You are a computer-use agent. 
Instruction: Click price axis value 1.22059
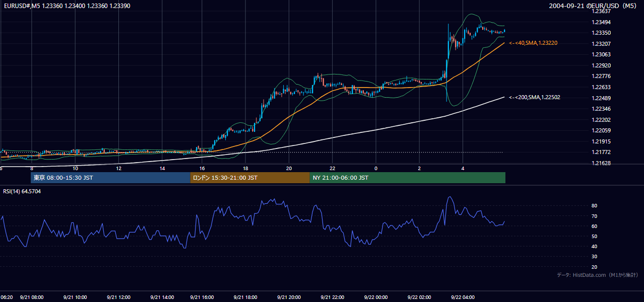coord(601,130)
